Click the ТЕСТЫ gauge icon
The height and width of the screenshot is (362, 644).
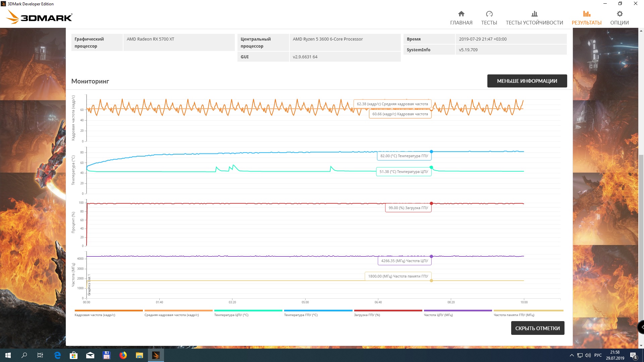tap(489, 14)
